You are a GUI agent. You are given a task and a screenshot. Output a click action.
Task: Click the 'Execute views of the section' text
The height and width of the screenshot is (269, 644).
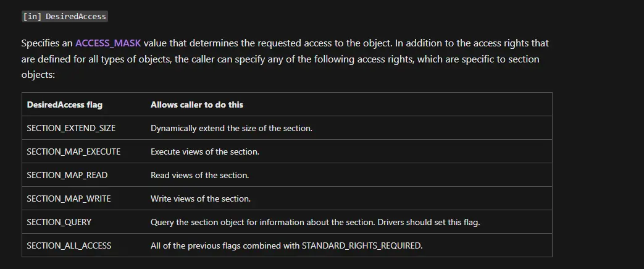tap(204, 152)
